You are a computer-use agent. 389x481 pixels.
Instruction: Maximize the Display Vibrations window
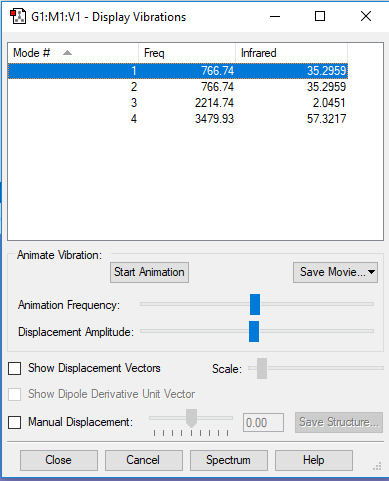320,16
